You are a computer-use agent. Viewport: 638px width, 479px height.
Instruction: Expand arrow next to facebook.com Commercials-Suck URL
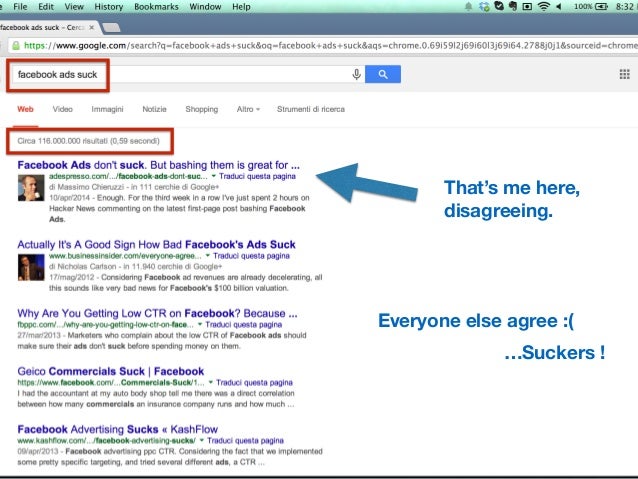[211, 383]
